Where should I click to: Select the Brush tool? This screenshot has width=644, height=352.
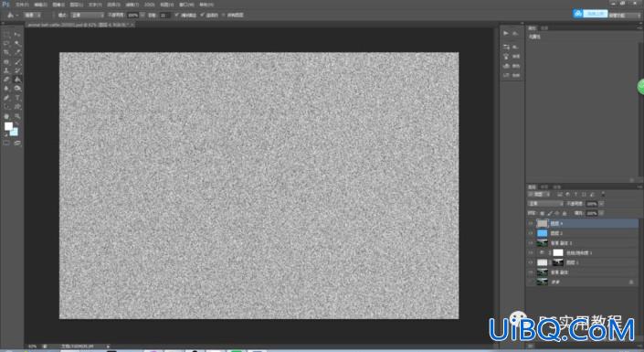[x=17, y=61]
